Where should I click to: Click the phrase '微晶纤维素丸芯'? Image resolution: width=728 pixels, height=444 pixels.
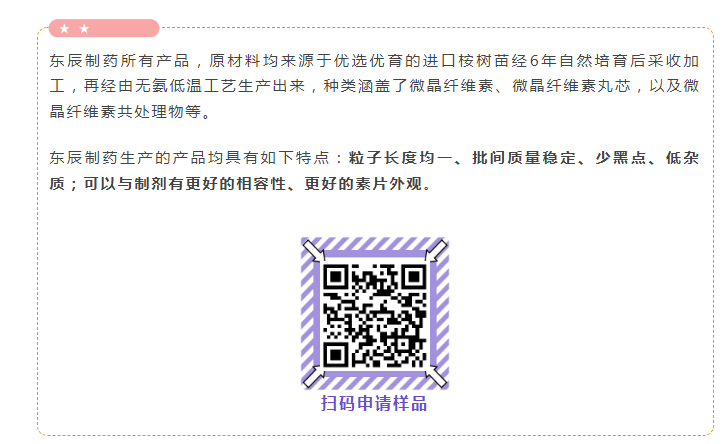pyautogui.click(x=572, y=86)
